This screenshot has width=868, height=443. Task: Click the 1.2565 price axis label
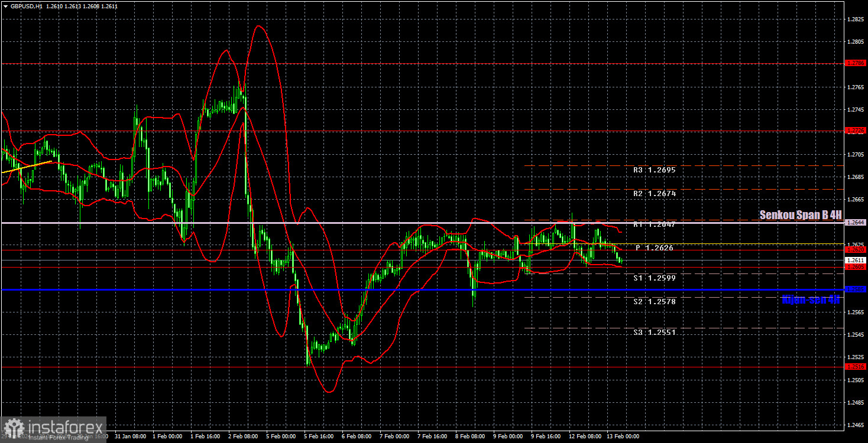(x=856, y=312)
